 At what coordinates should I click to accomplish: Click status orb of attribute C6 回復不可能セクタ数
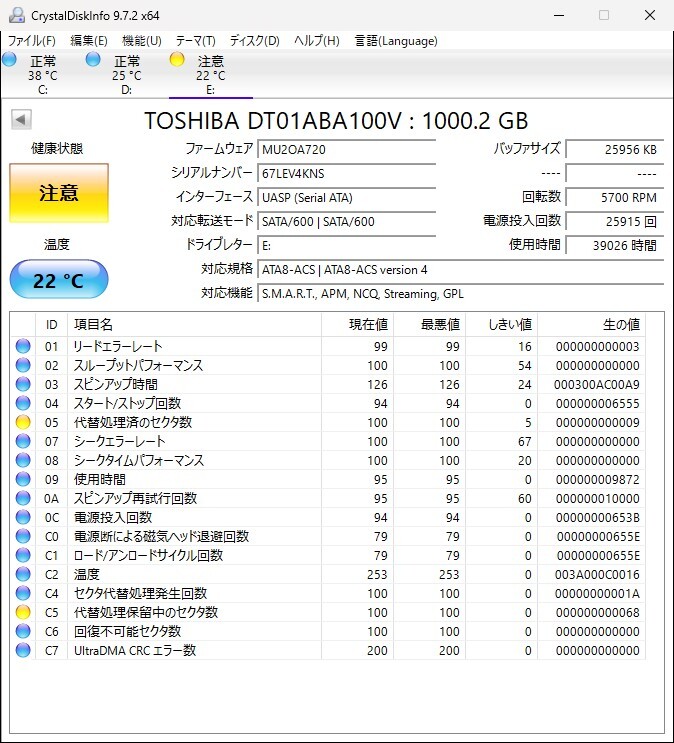click(23, 631)
